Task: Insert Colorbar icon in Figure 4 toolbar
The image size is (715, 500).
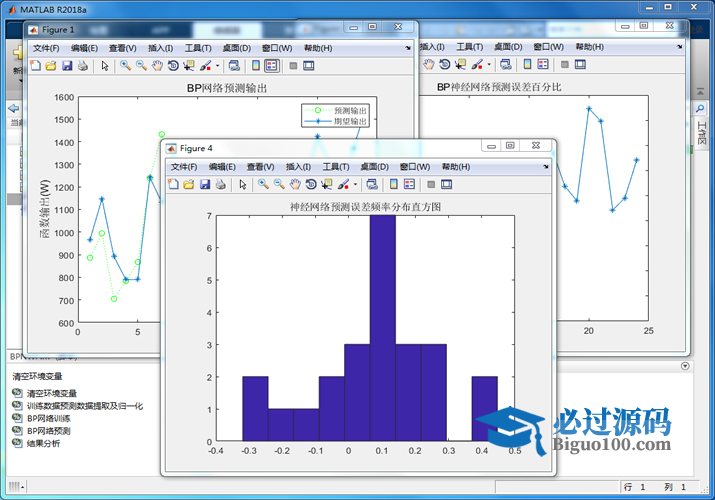Action: click(394, 184)
